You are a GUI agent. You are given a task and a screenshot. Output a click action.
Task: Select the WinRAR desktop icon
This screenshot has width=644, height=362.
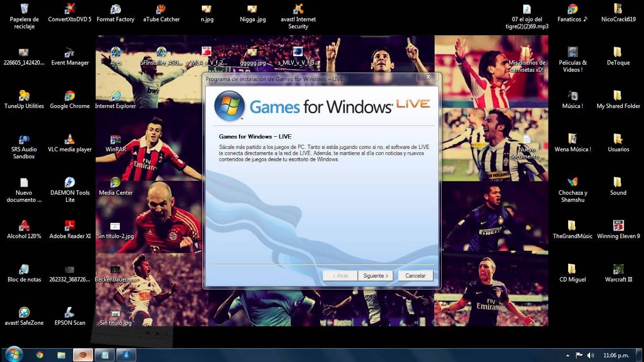coord(116,143)
